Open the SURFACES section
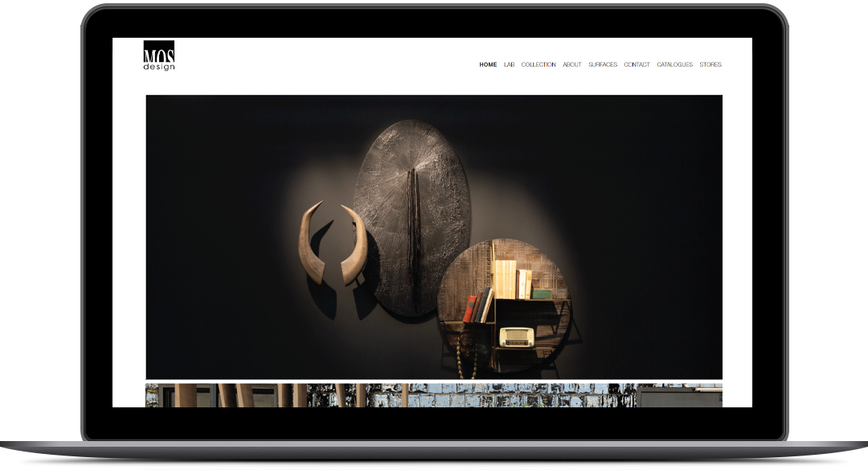868x470 pixels. click(602, 65)
